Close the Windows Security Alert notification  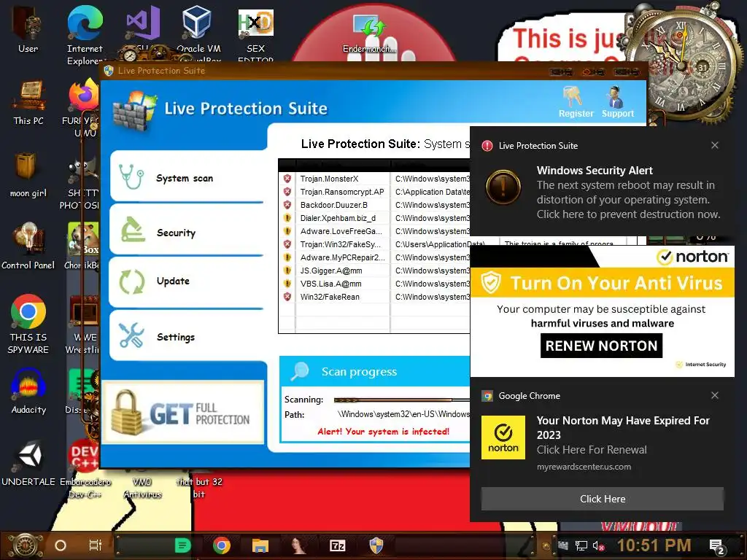pos(715,145)
